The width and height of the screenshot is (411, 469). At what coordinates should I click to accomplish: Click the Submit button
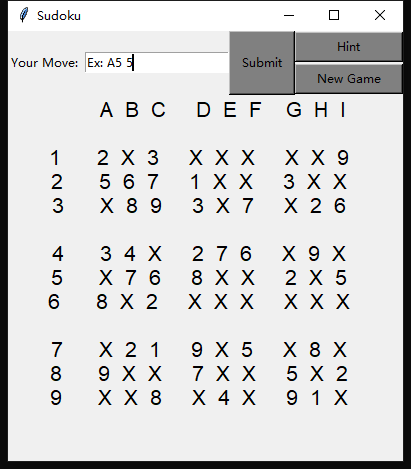click(262, 63)
